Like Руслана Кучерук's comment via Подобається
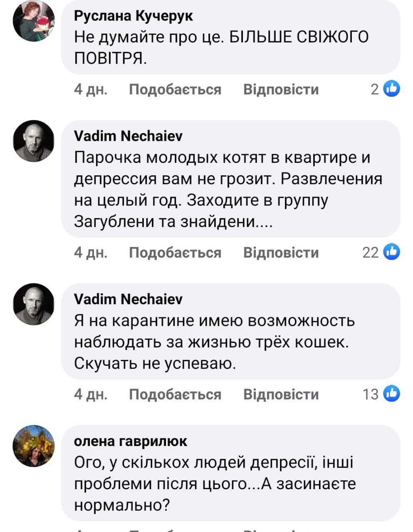The height and width of the screenshot is (532, 413). point(175,89)
